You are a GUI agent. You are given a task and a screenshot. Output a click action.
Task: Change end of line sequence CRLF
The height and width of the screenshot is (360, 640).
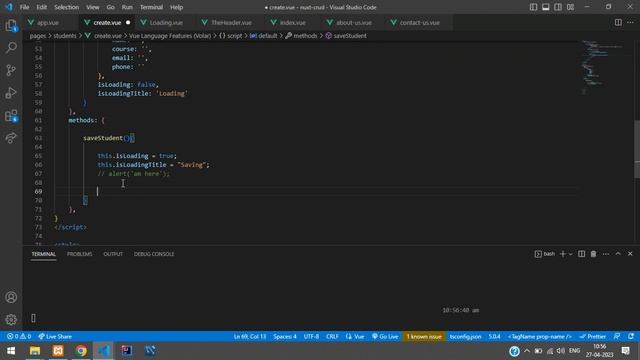tap(332, 337)
